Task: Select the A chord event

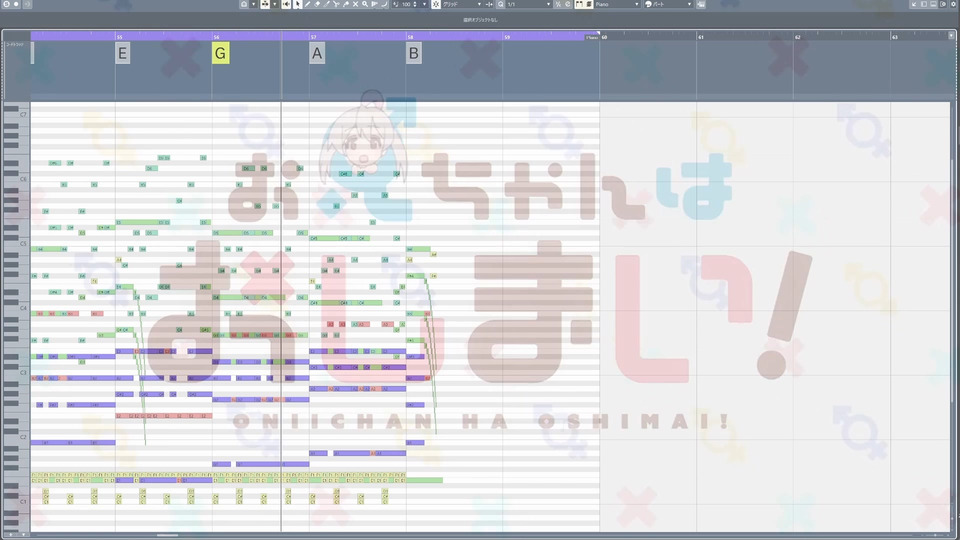Action: 317,53
